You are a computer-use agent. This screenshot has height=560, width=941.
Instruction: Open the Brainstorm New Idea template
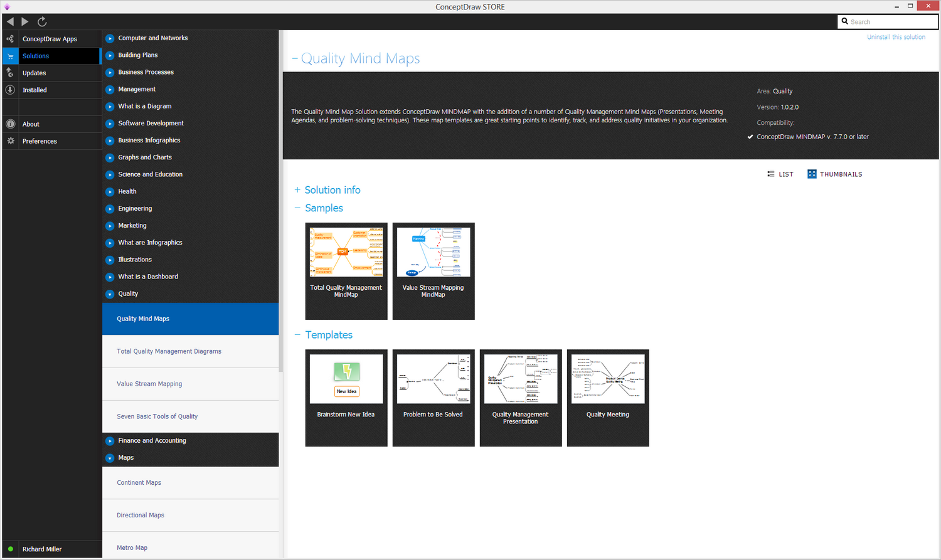[x=346, y=398]
